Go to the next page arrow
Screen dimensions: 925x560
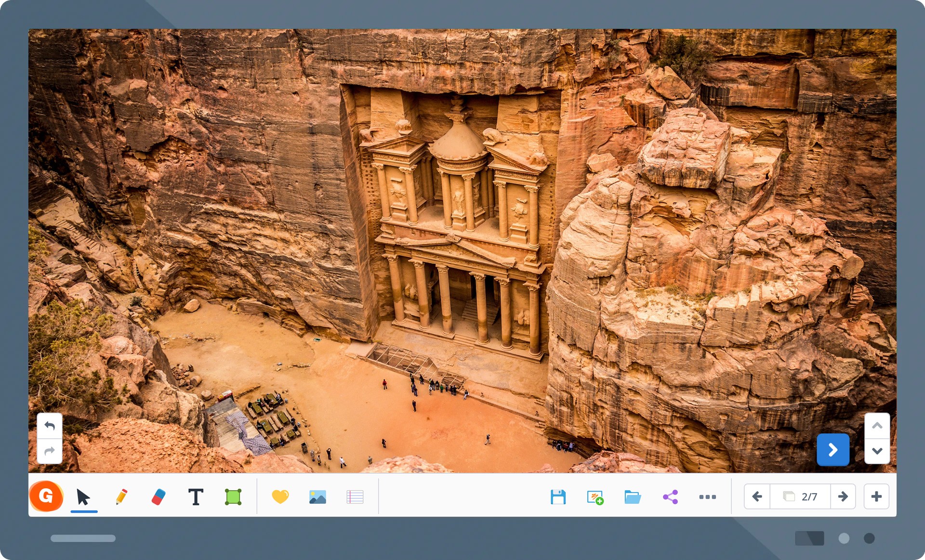pos(843,496)
